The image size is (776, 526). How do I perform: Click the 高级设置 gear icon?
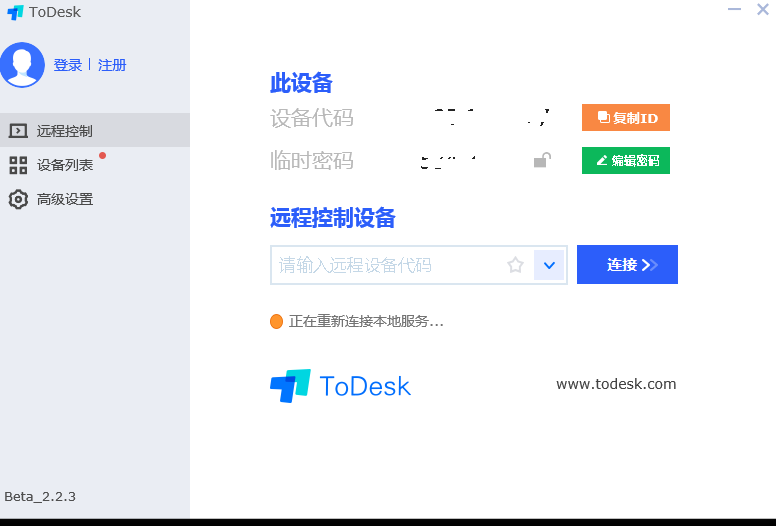pyautogui.click(x=18, y=199)
